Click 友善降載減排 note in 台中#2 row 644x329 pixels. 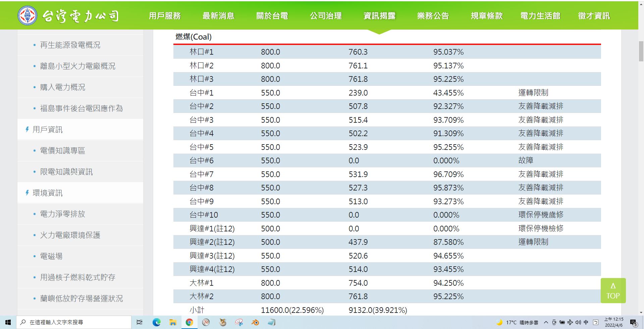(x=541, y=106)
